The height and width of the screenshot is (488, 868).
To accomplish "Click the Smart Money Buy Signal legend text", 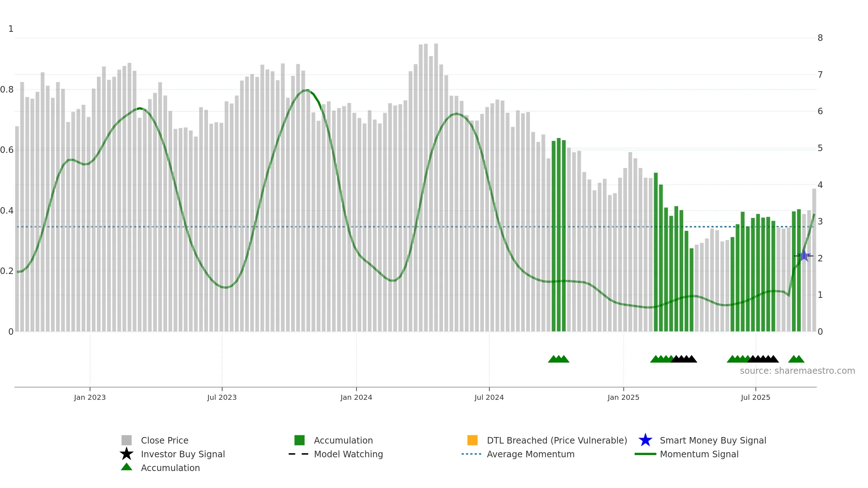I will (x=712, y=440).
